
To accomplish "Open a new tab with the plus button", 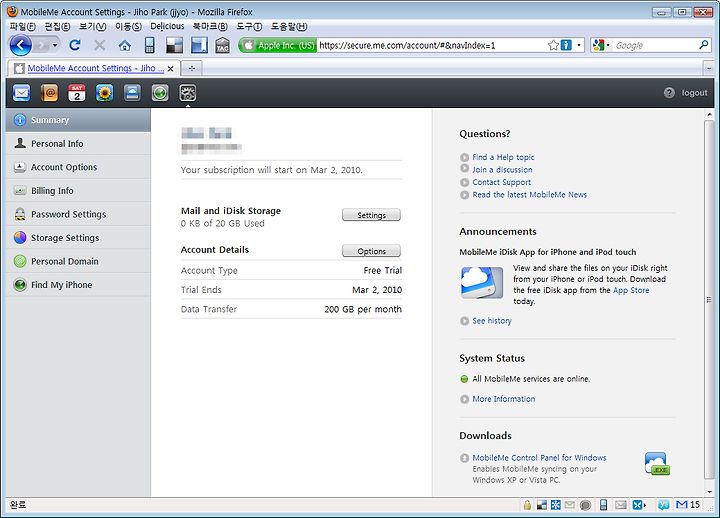I will pos(192,68).
